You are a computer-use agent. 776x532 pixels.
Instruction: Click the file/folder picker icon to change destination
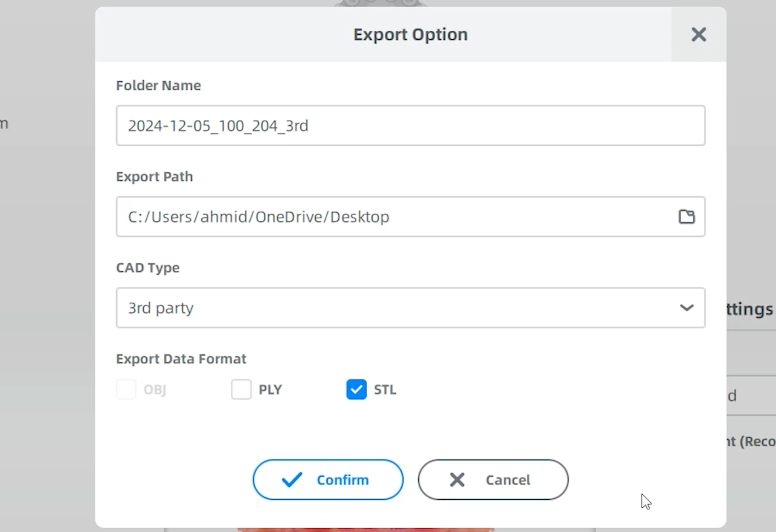687,217
